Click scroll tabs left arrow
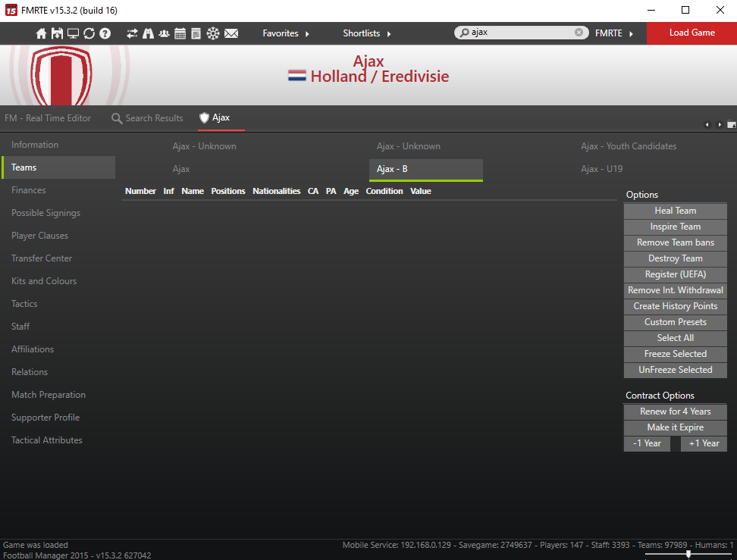This screenshot has height=560, width=737. click(x=707, y=124)
